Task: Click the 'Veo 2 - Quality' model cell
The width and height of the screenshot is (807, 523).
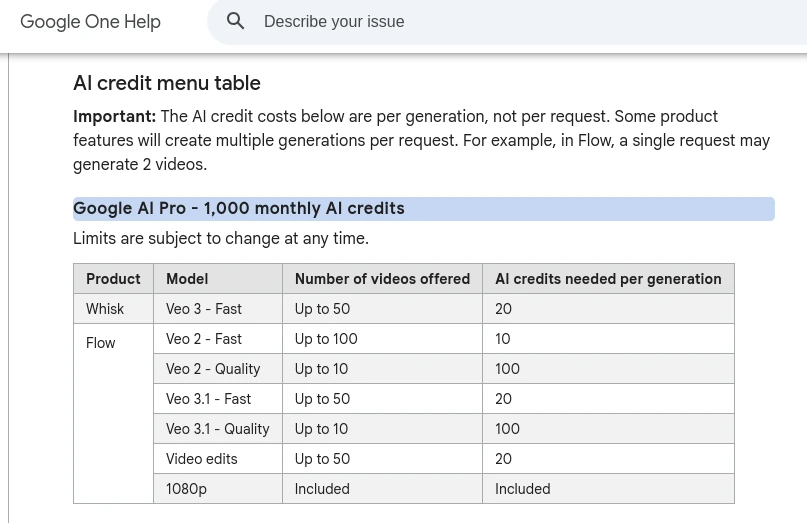Action: coord(218,369)
